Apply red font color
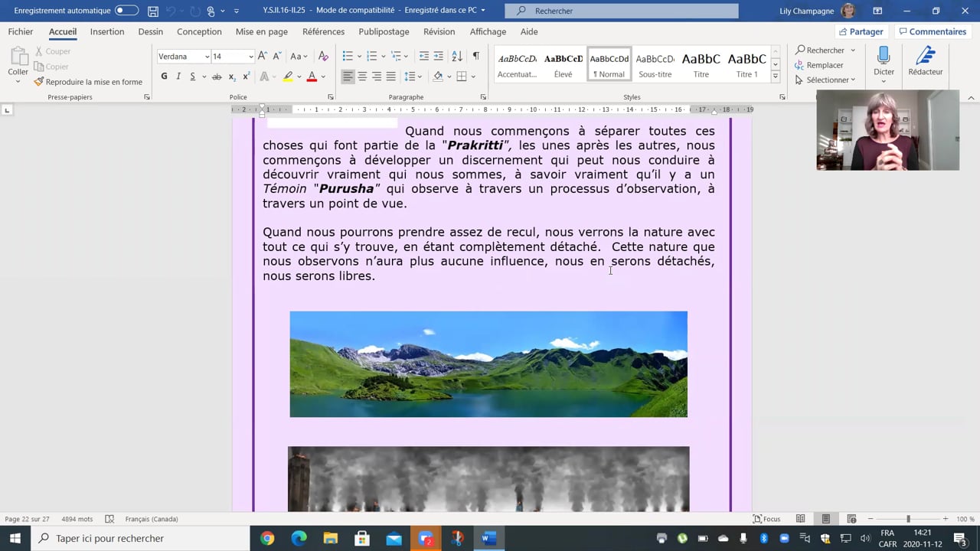Image resolution: width=980 pixels, height=551 pixels. tap(312, 77)
